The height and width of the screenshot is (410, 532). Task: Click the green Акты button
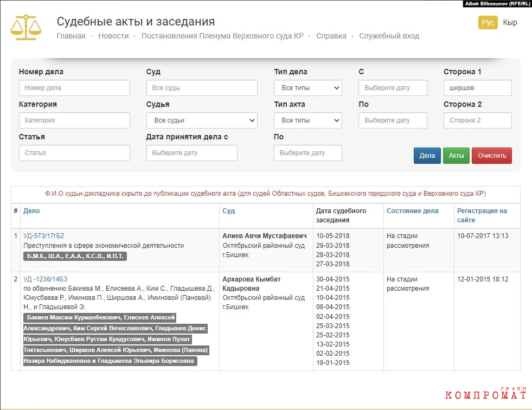click(456, 156)
